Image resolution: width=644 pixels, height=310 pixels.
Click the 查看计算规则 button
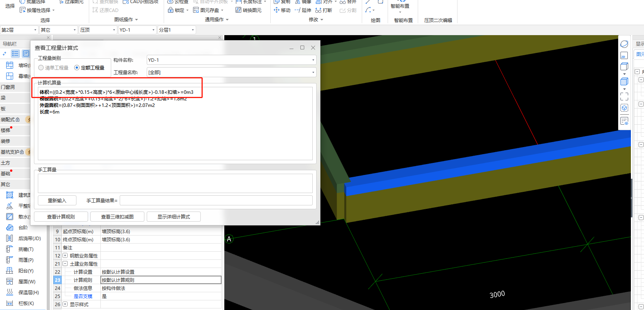[x=61, y=217]
